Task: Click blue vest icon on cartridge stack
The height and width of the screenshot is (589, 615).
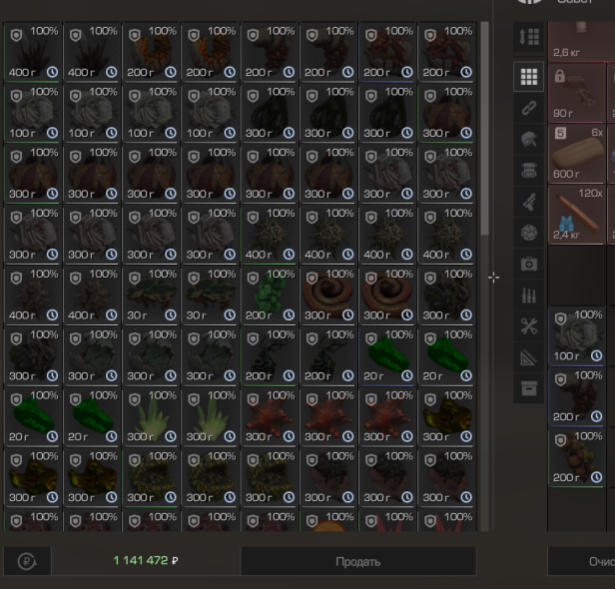Action: click(567, 224)
